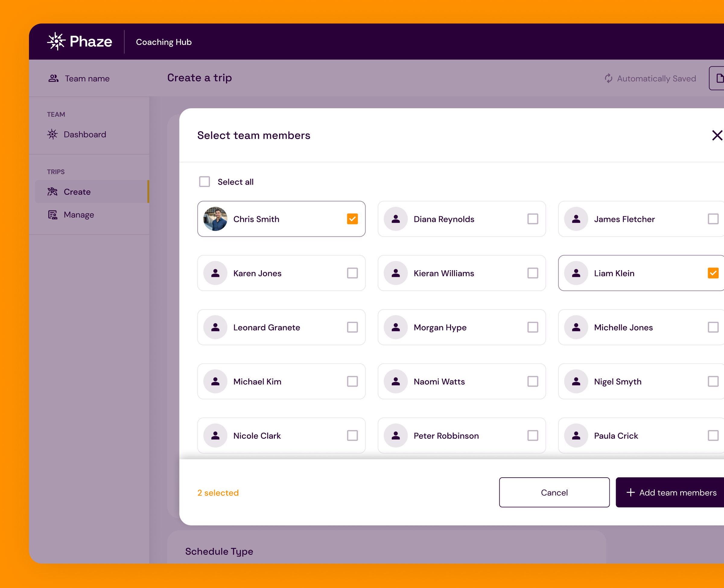Click Chris Smith's profile photo
Screen dimensions: 724x588
coord(215,219)
